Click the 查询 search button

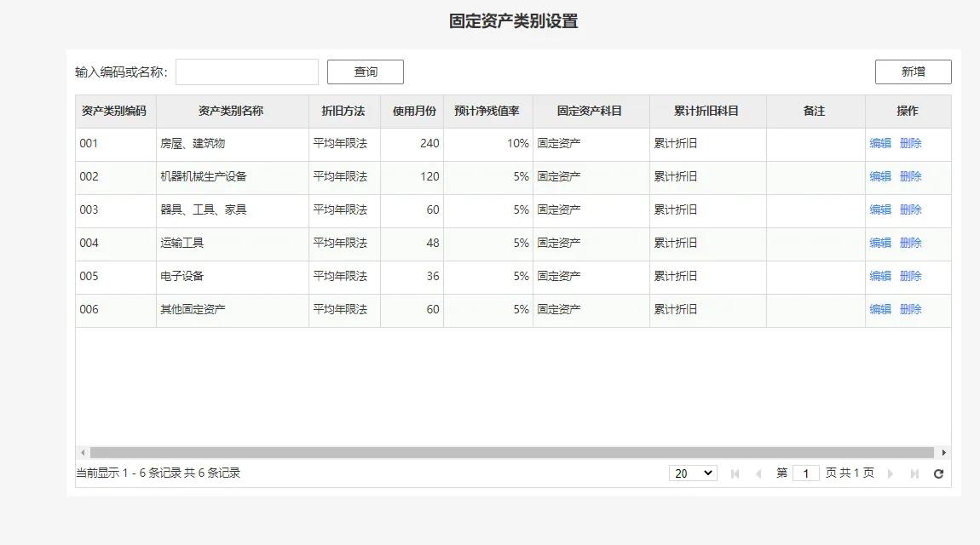pos(365,72)
